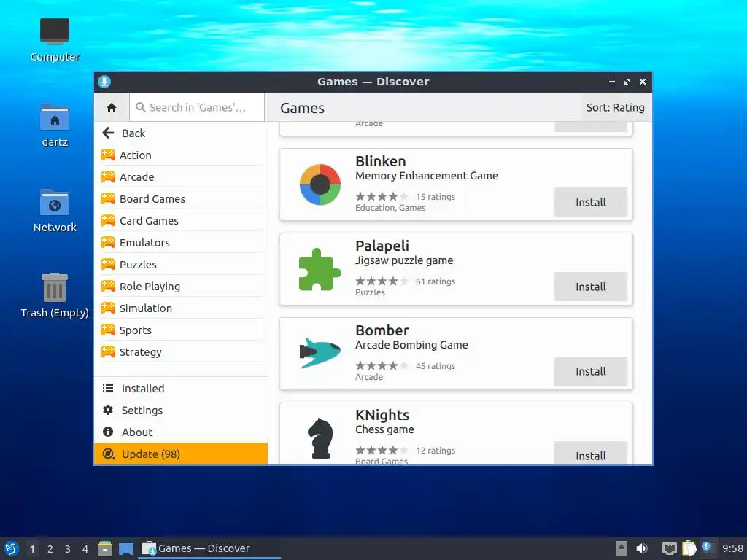Choose the Role Playing category

tap(181, 287)
